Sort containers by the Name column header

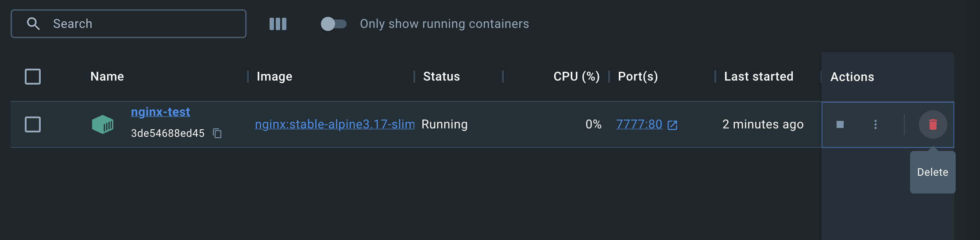pos(107,77)
